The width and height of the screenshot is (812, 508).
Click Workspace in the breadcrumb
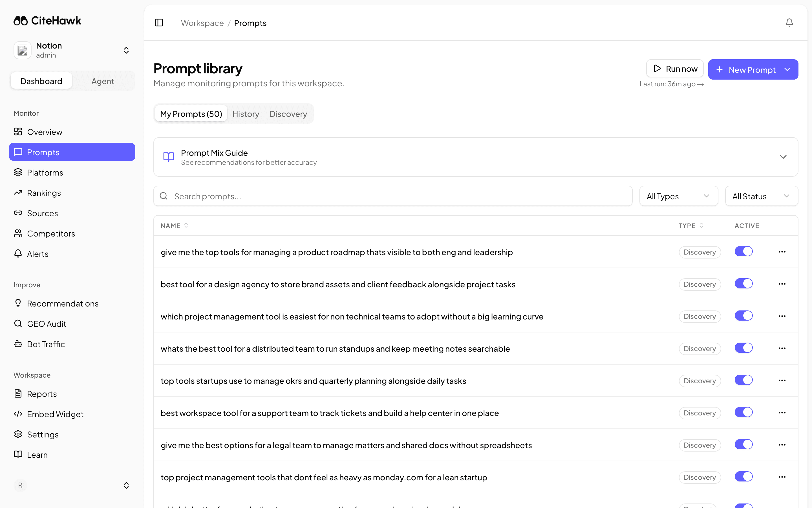[202, 23]
